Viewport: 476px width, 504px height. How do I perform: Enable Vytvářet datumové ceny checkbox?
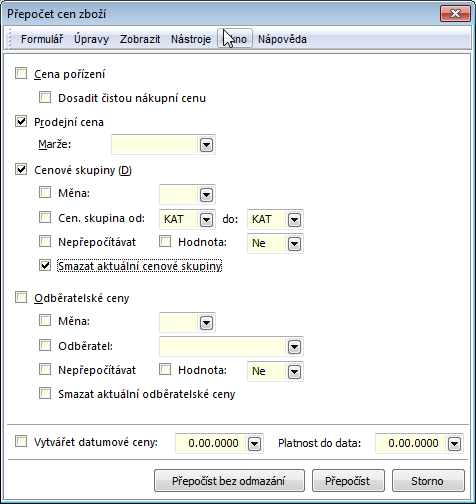pyautogui.click(x=21, y=441)
